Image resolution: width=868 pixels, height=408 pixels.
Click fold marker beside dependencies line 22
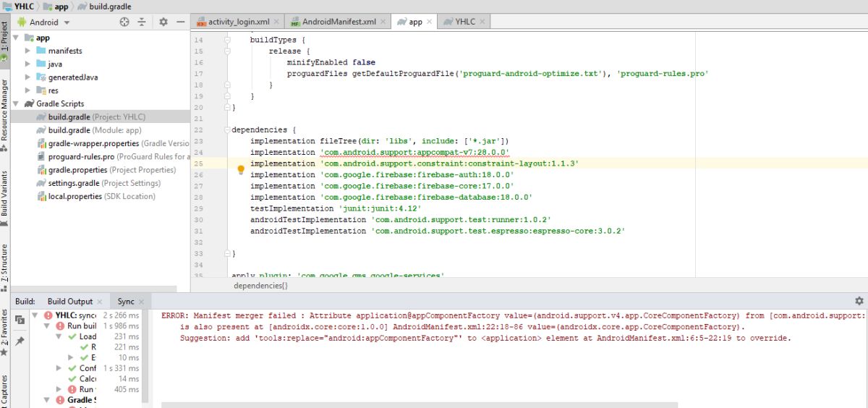(226, 129)
